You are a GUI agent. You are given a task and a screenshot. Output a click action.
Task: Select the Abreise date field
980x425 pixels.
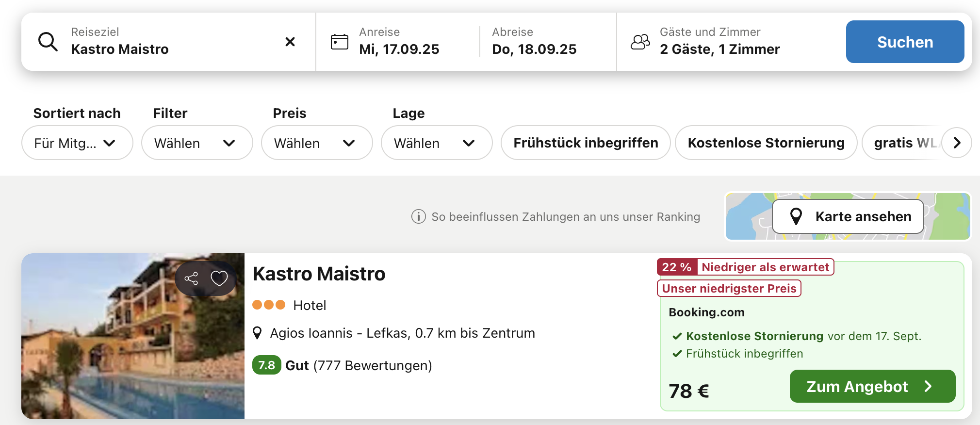pyautogui.click(x=534, y=42)
